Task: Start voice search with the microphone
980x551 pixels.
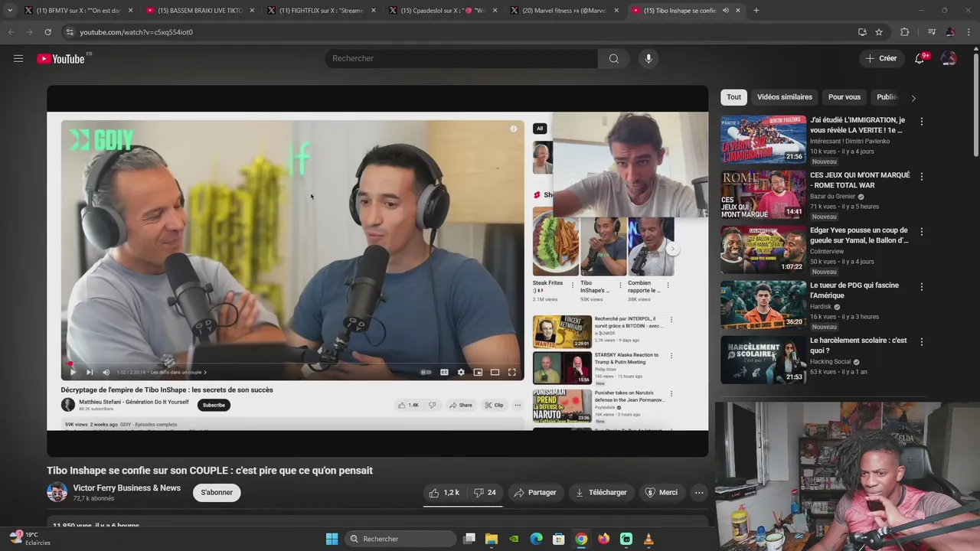Action: click(648, 58)
